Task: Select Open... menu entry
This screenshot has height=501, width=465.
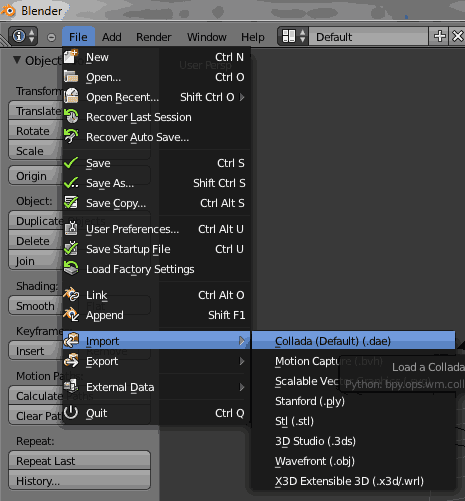Action: pyautogui.click(x=156, y=77)
